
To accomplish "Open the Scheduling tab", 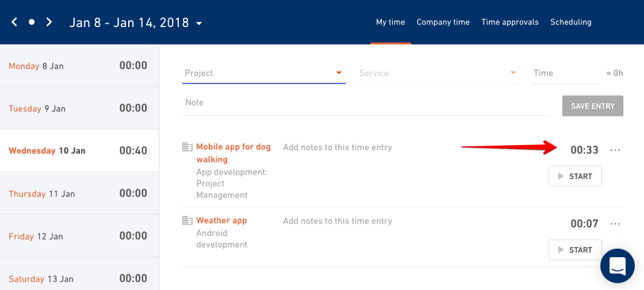I will click(571, 22).
